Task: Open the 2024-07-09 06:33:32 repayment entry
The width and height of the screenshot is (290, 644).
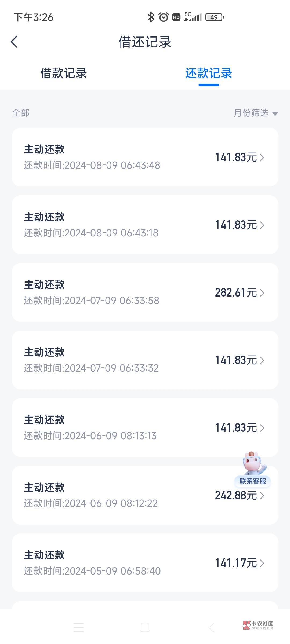Action: click(145, 360)
